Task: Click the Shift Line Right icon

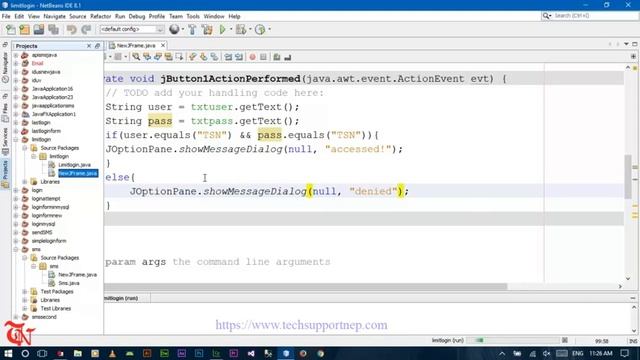Action: (239, 57)
